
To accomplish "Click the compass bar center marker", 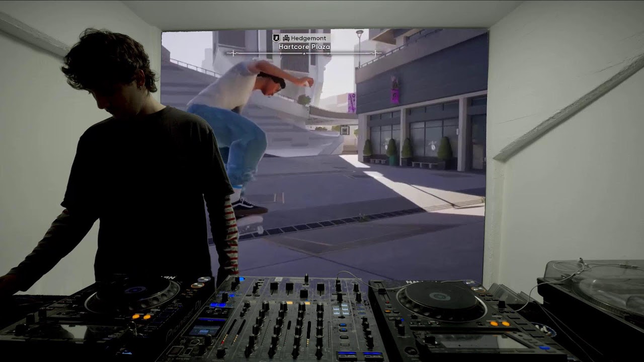I will (304, 53).
